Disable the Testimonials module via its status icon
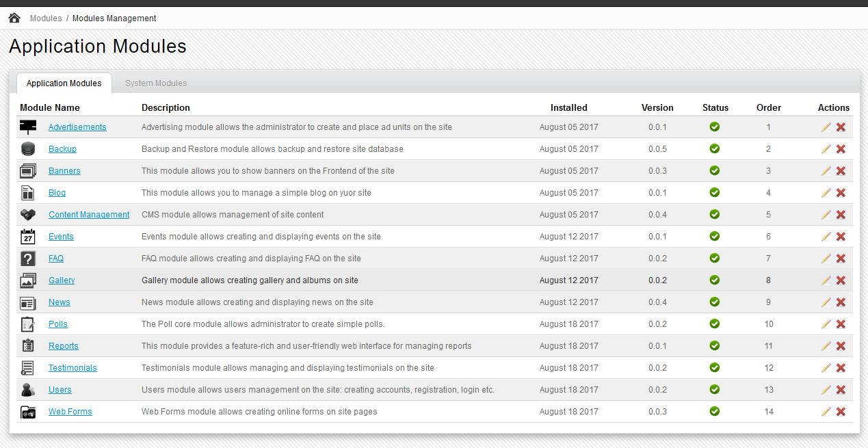 pyautogui.click(x=714, y=367)
